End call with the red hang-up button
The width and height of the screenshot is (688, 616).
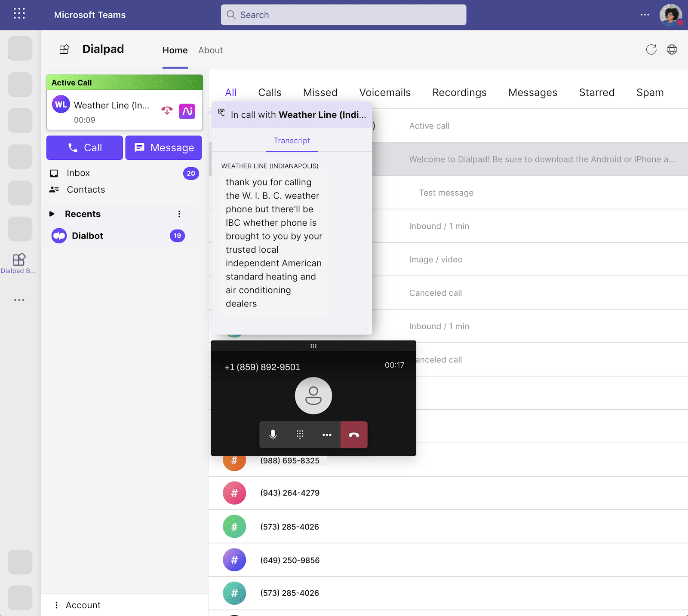coord(354,435)
